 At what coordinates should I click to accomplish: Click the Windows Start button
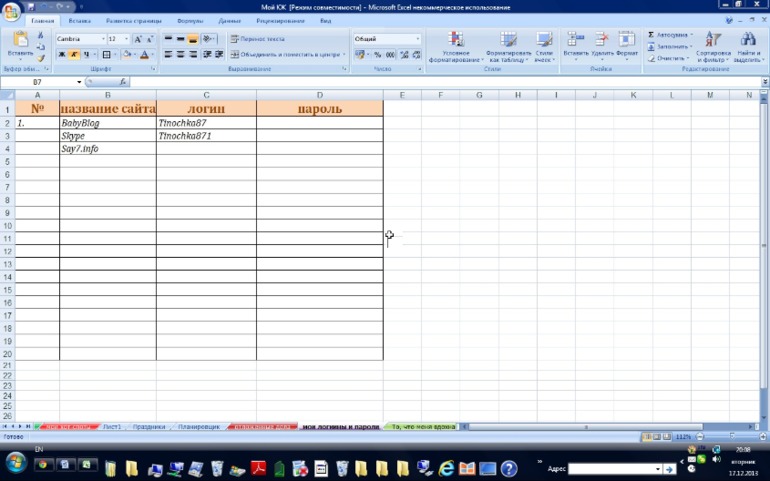pyautogui.click(x=16, y=464)
